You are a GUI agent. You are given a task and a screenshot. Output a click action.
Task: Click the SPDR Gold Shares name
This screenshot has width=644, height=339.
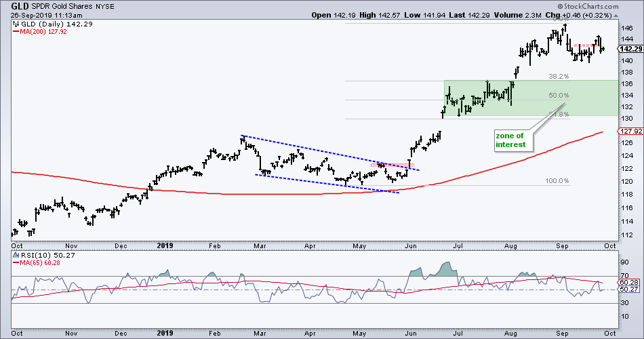[62, 7]
